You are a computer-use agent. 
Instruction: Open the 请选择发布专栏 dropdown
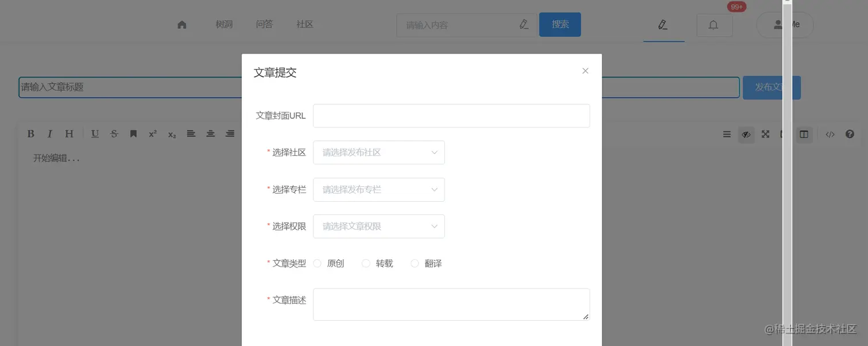[x=378, y=189]
